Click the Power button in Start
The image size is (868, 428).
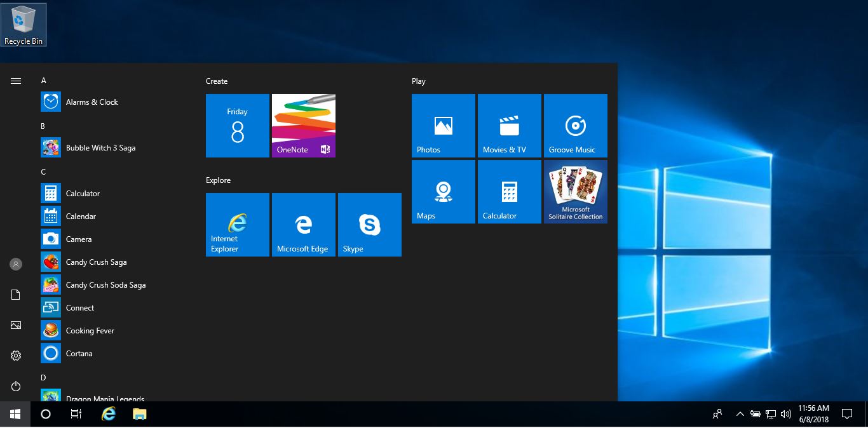coord(16,386)
